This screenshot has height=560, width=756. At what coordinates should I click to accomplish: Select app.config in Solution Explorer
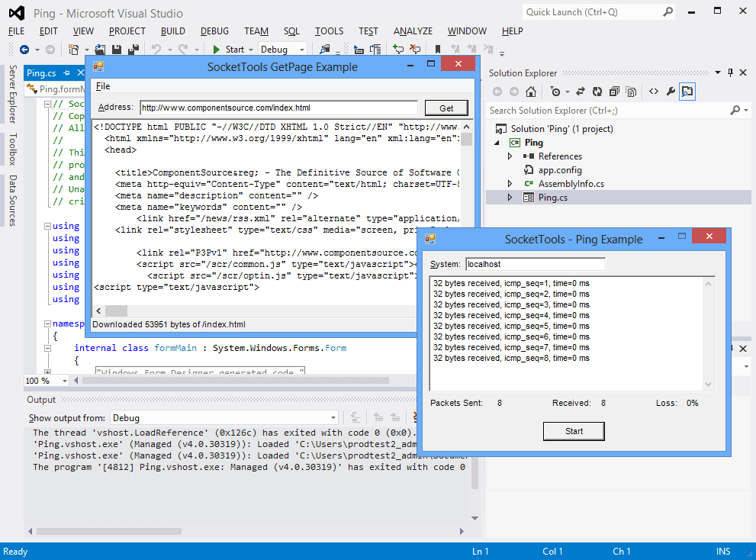560,170
